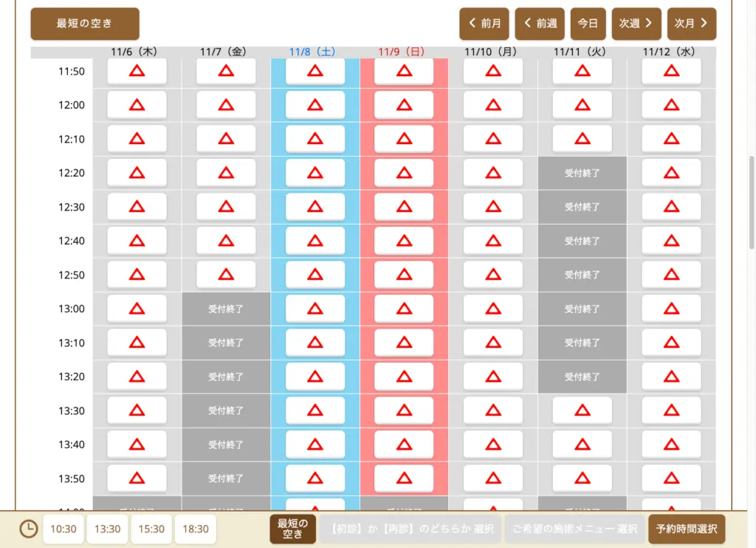Image resolution: width=756 pixels, height=548 pixels.
Task: Choose the 13:50 slot on 11/12 (水)
Action: [x=671, y=479]
